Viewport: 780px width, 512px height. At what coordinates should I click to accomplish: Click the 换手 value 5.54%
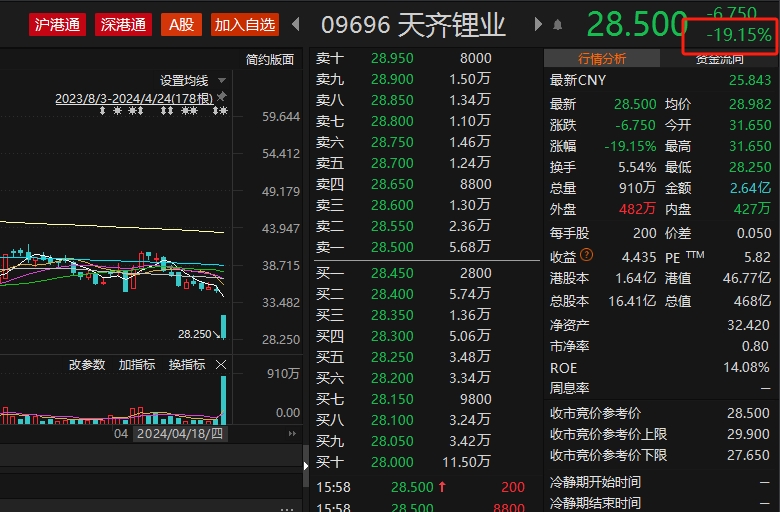tap(637, 167)
